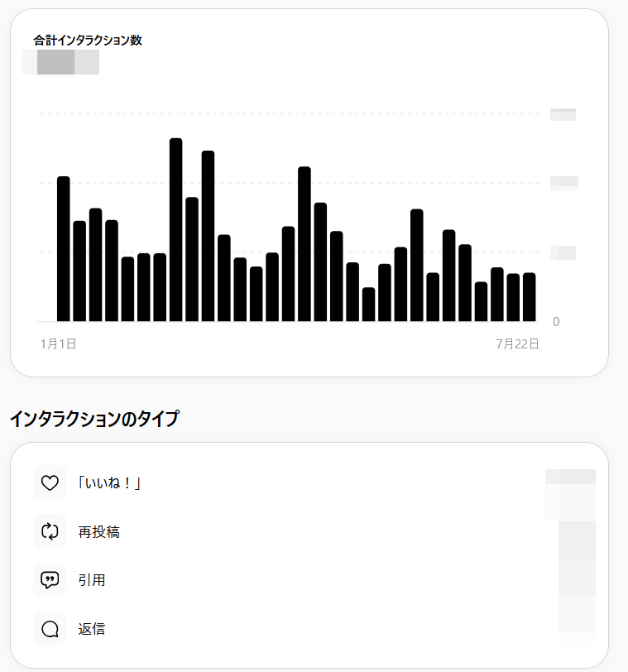Click the 合計インタラクション数 heading
This screenshot has width=628, height=672.
pyautogui.click(x=88, y=41)
